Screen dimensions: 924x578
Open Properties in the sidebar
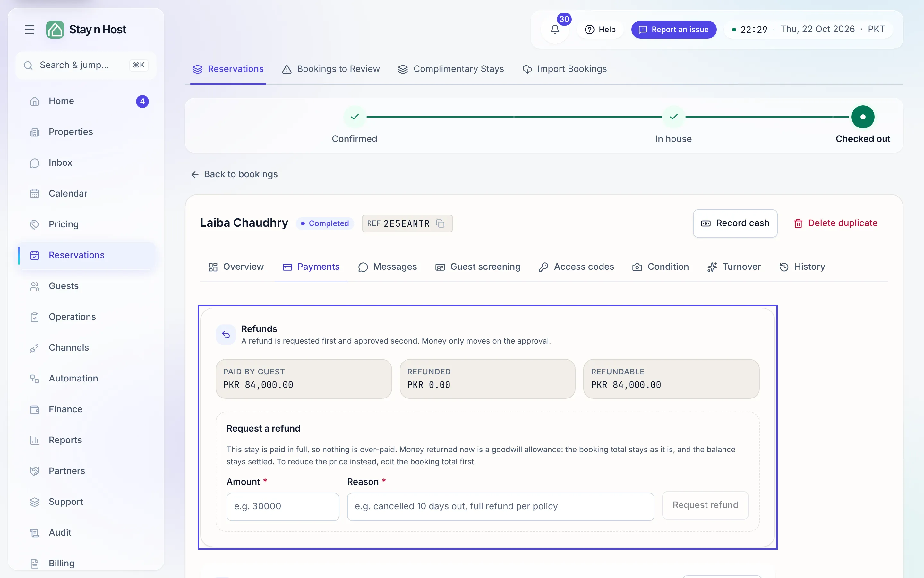[x=87, y=132]
